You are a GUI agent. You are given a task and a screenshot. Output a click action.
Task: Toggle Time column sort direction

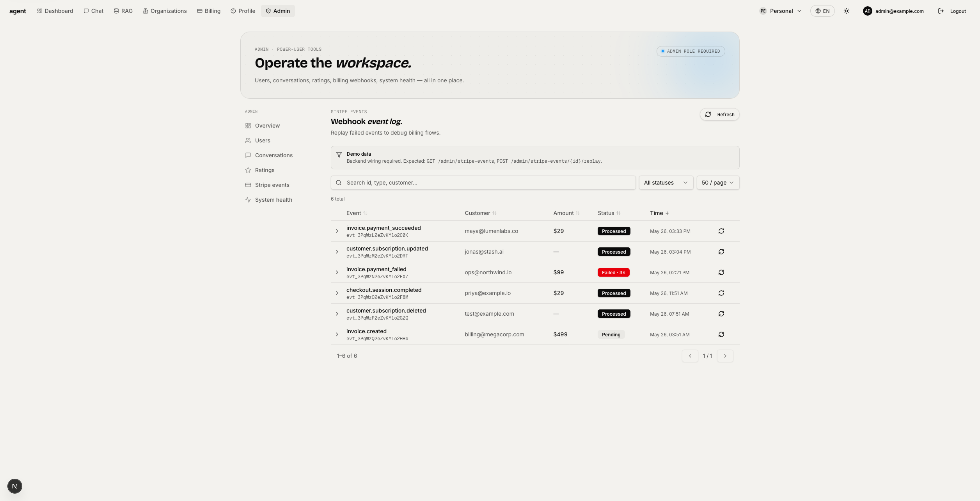[659, 213]
